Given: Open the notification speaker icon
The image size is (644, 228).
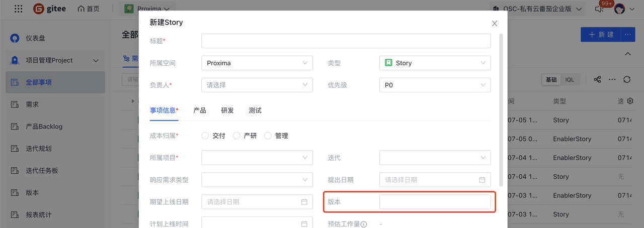Looking at the screenshot, I should pyautogui.click(x=599, y=9).
